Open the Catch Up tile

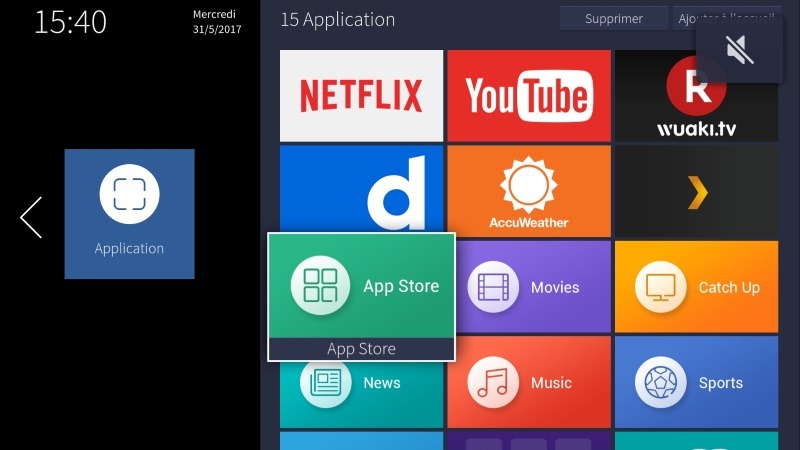(x=696, y=287)
